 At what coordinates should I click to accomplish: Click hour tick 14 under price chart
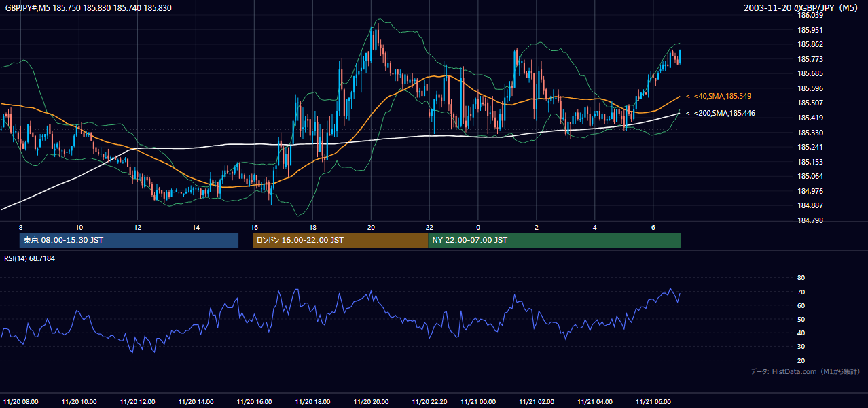(x=196, y=228)
